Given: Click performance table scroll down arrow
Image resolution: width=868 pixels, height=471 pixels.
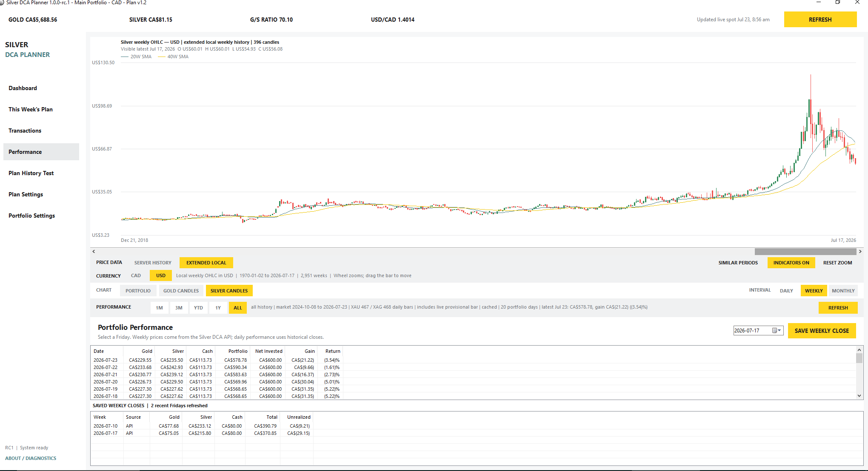Looking at the screenshot, I should 859,396.
